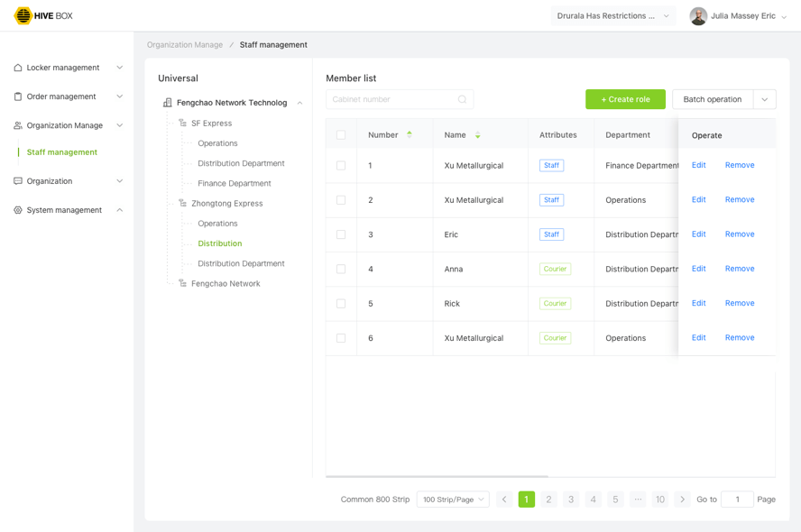Click the HIVE BOX logo icon
Screen dimensions: 801x532
pyautogui.click(x=23, y=15)
